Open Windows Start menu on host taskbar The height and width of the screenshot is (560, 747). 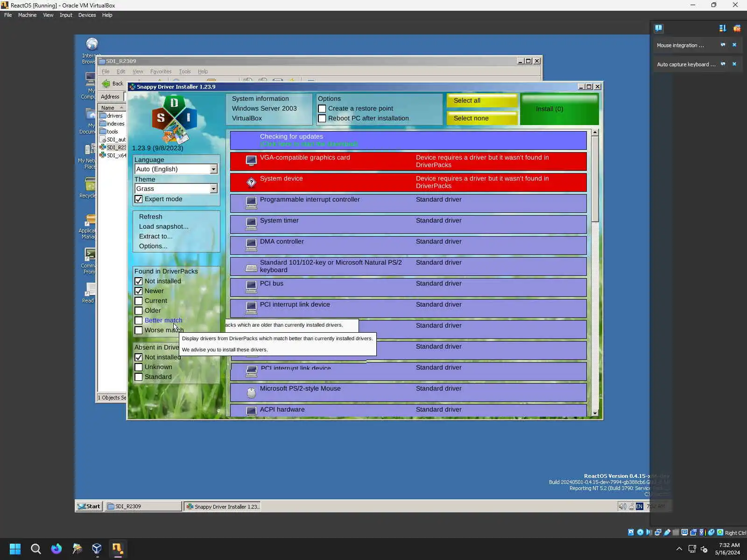point(15,549)
